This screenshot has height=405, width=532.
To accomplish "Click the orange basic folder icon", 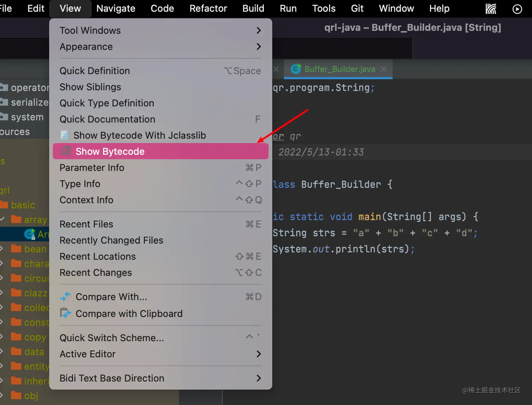I will pos(4,205).
